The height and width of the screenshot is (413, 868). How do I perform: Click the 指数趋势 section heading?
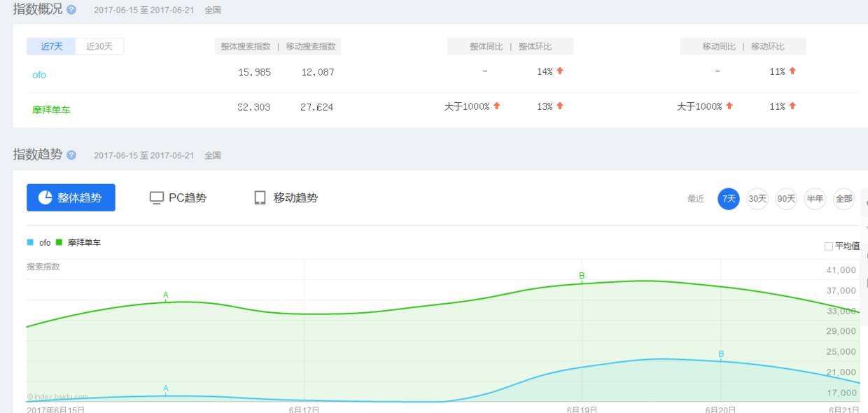38,154
